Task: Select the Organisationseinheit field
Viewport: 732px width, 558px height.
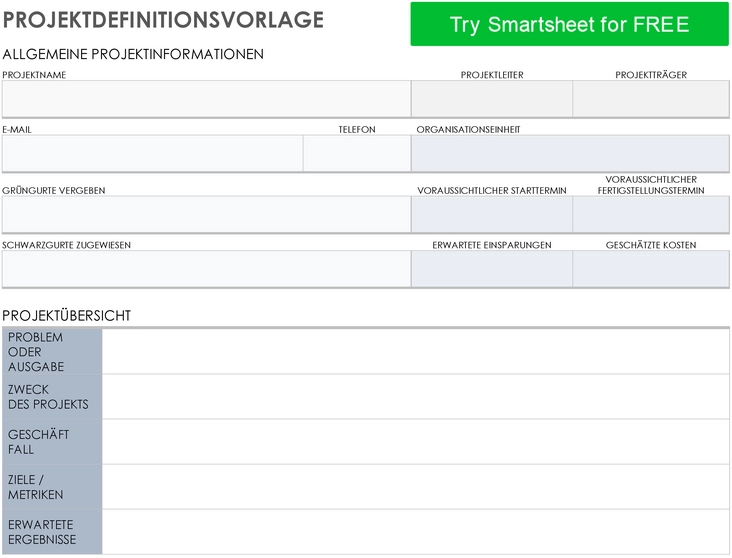Action: [x=570, y=154]
